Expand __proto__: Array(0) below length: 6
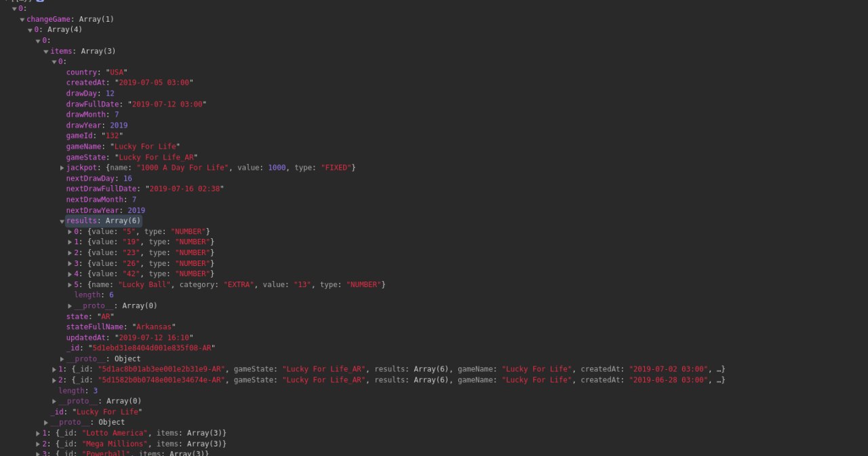 pyautogui.click(x=70, y=306)
